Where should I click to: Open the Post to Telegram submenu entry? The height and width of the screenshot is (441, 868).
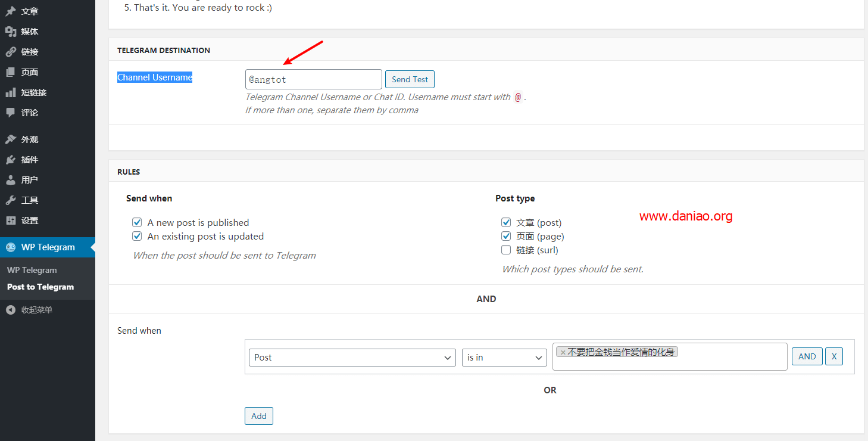click(x=40, y=287)
